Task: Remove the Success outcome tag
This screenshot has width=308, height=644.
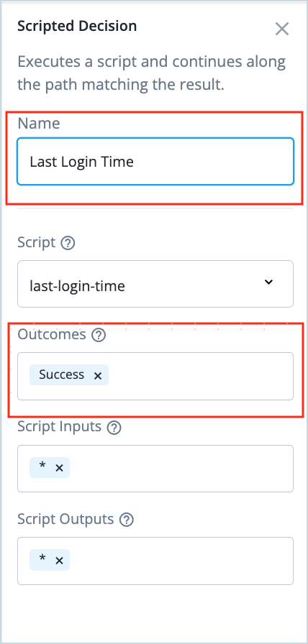Action: (x=97, y=376)
